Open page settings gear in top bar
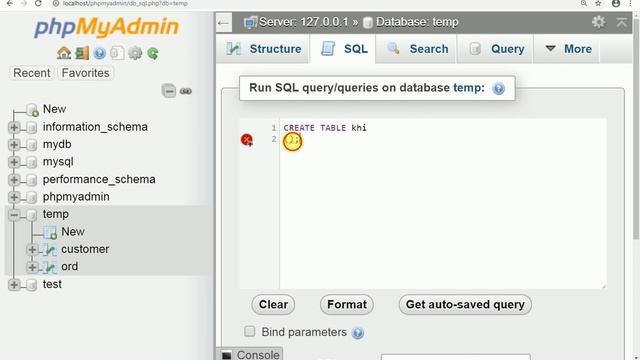Viewport: 640px width, 360px height. [598, 22]
